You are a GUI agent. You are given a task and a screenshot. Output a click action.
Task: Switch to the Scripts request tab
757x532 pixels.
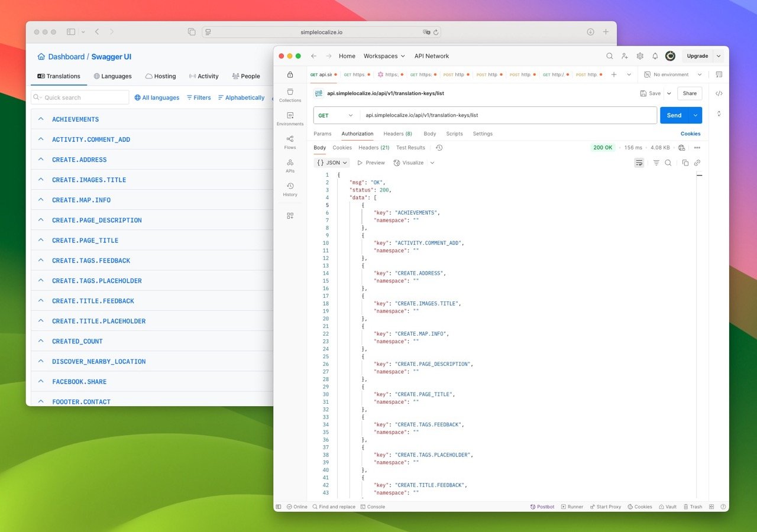[454, 134]
